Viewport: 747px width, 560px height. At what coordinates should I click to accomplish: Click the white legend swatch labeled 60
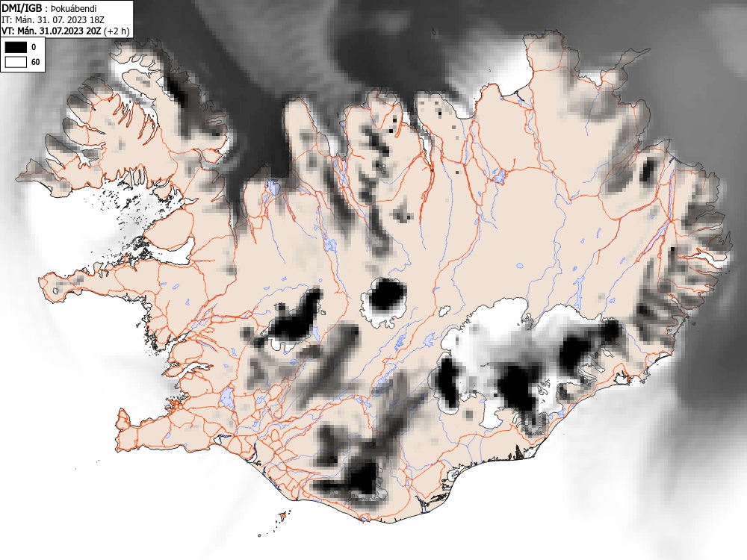point(16,62)
